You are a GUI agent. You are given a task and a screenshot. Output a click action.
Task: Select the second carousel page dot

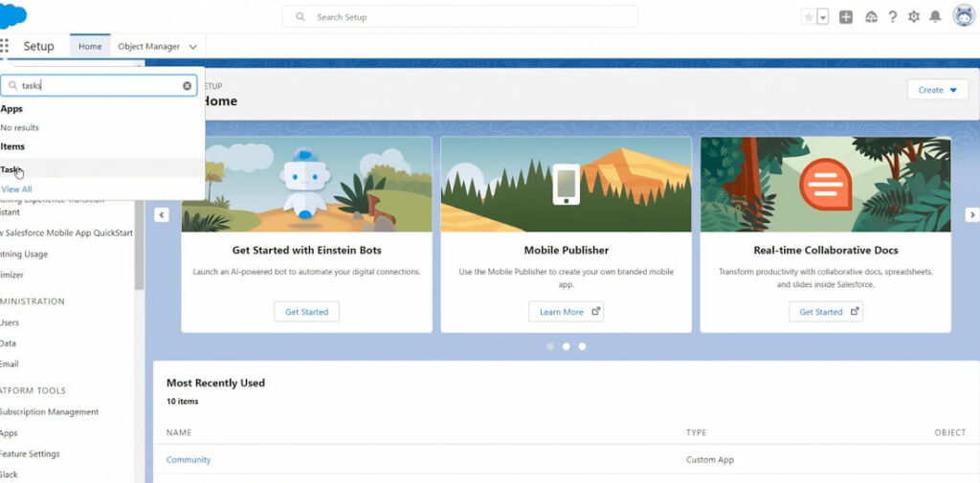click(567, 346)
